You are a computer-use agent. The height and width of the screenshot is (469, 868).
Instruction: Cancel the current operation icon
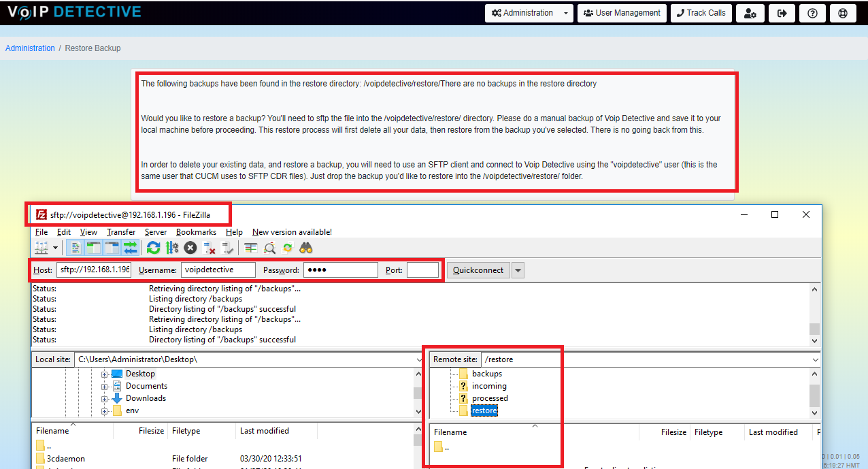pos(190,248)
